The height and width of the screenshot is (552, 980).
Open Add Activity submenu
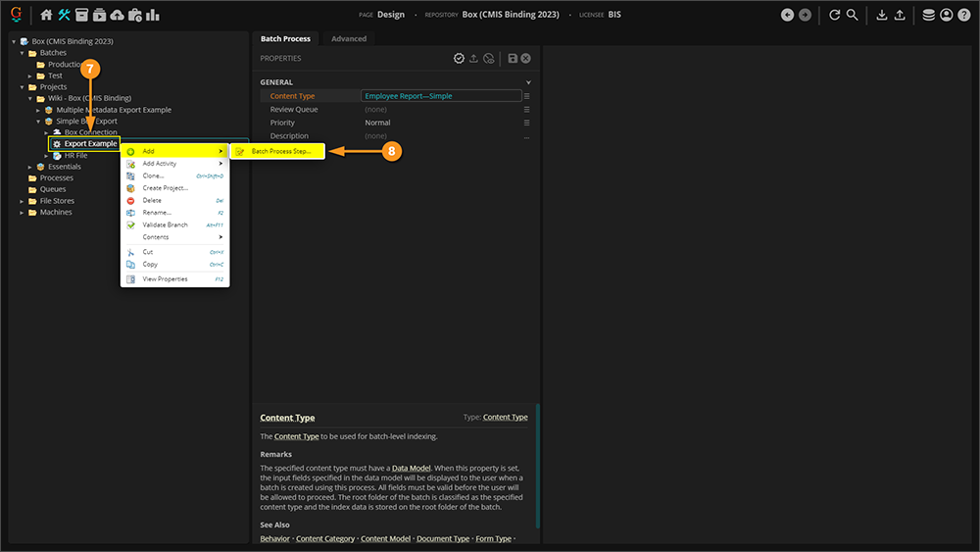tap(175, 164)
